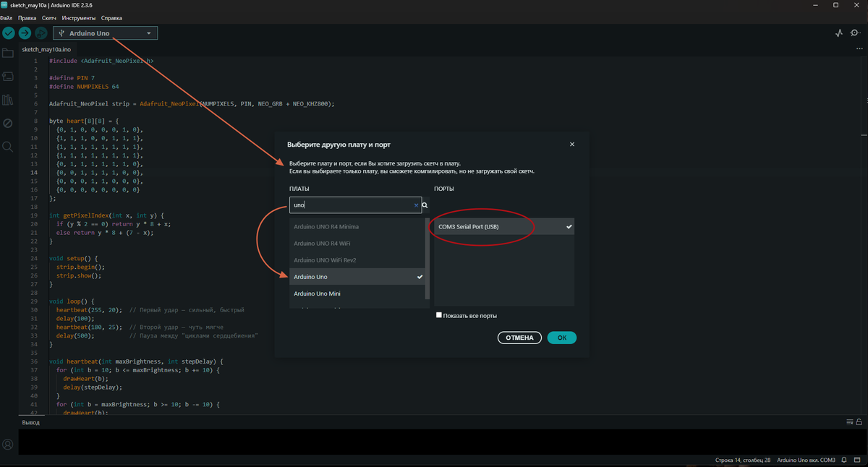The width and height of the screenshot is (868, 467).
Task: Click the ОТМЕНА button
Action: [519, 338]
